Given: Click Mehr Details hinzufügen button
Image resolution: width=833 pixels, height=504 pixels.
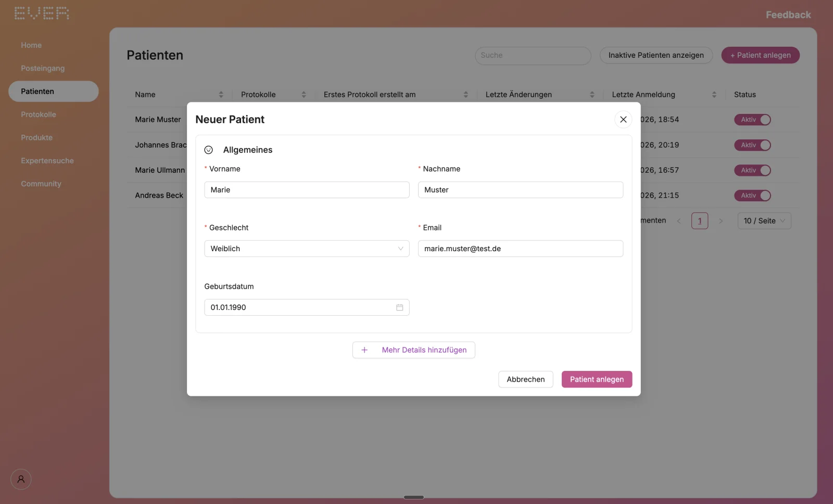Looking at the screenshot, I should [414, 350].
